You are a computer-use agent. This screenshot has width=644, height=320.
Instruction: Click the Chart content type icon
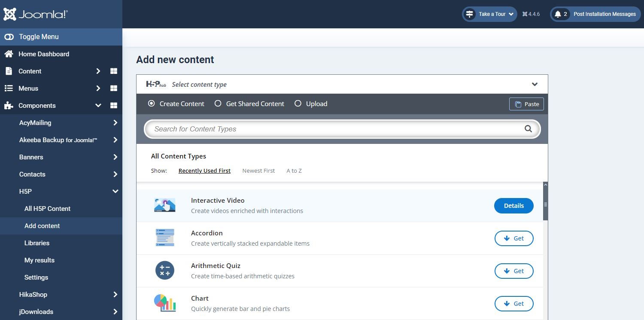tap(165, 303)
